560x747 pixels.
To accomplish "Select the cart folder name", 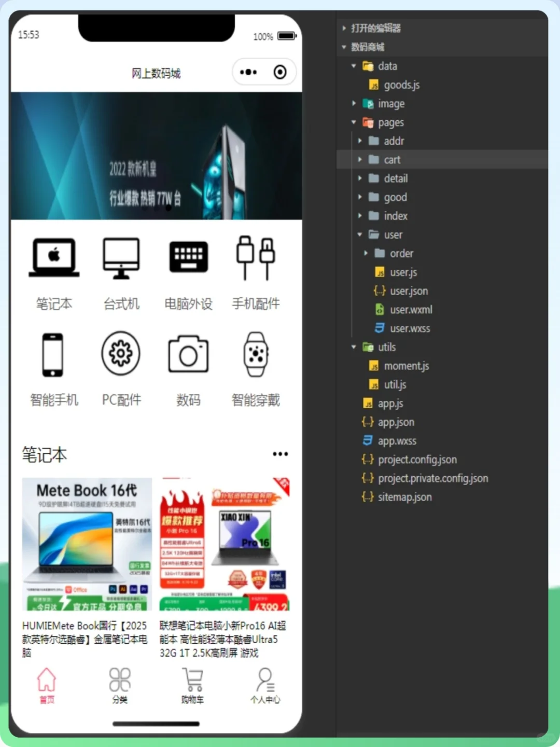I will pyautogui.click(x=392, y=159).
